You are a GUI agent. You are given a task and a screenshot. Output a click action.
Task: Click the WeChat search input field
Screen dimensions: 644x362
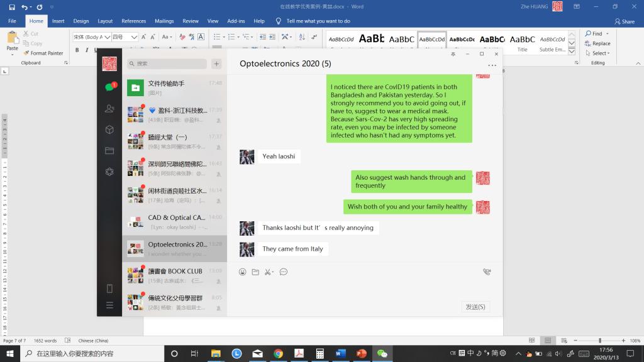point(167,63)
